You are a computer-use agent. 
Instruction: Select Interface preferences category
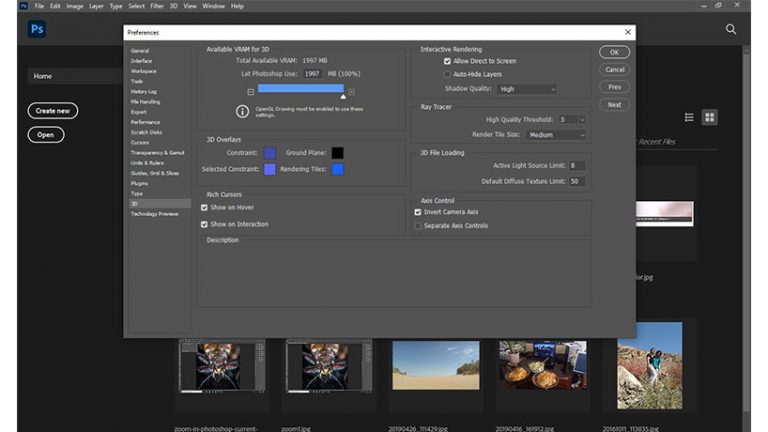[x=141, y=61]
